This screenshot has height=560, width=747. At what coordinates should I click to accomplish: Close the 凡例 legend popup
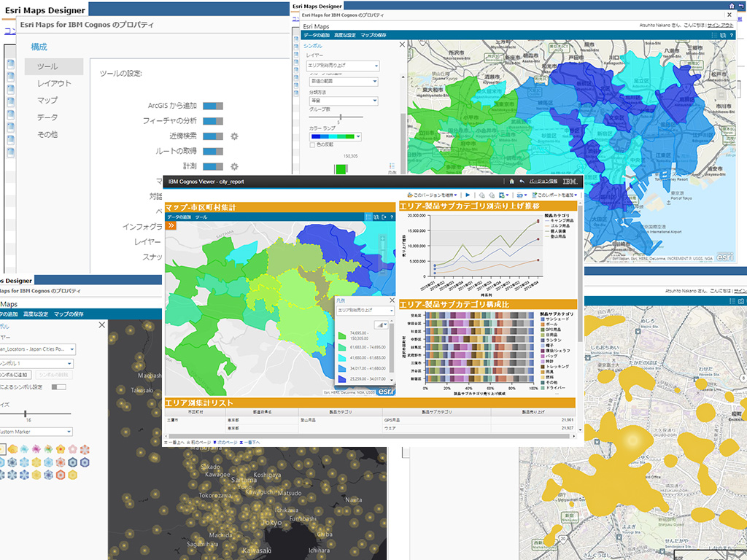(391, 300)
